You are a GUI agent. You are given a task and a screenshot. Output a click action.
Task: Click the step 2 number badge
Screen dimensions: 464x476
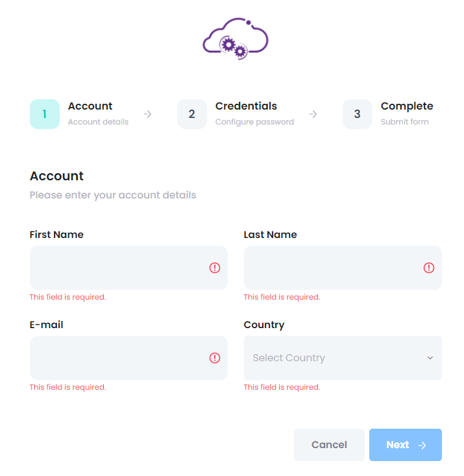(x=192, y=114)
